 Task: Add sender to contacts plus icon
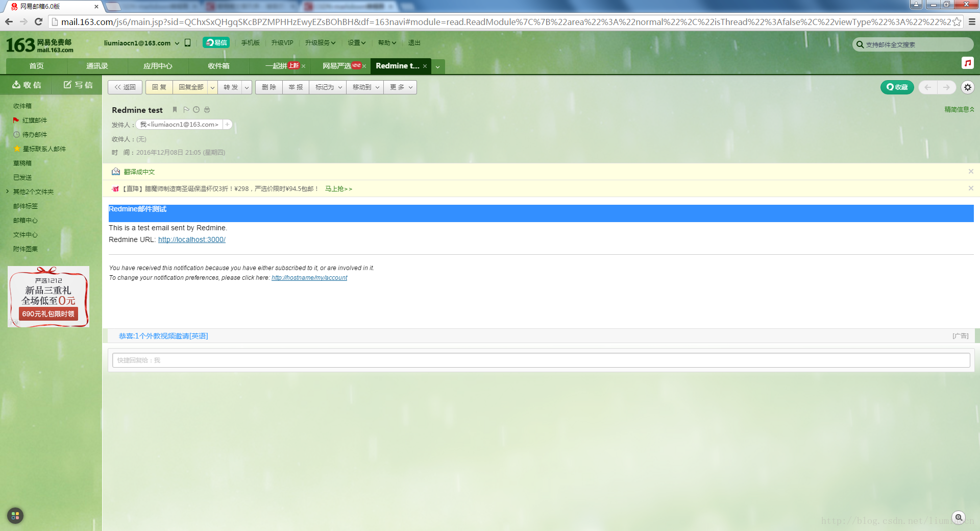(227, 125)
